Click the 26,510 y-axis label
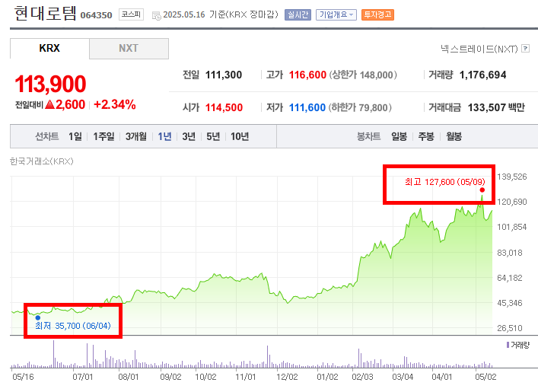 (x=510, y=328)
